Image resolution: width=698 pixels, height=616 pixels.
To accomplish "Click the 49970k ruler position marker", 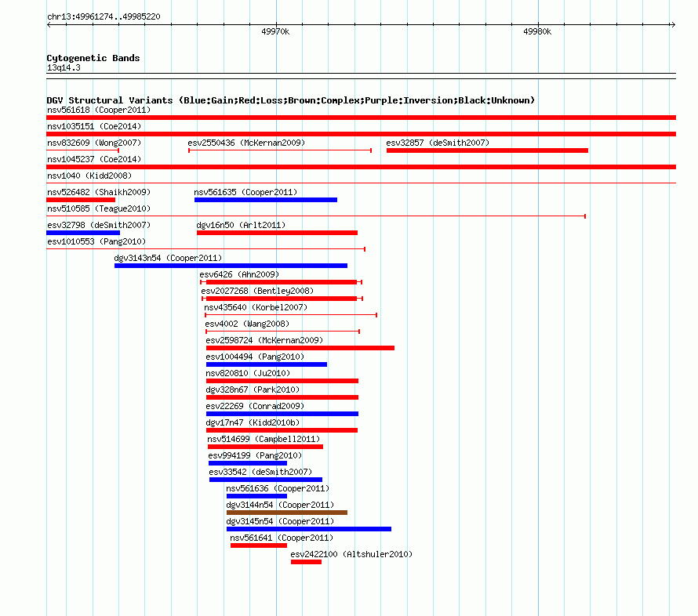I will [x=275, y=31].
